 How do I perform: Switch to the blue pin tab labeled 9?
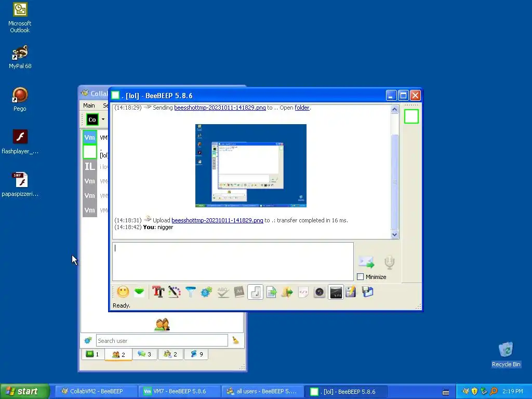196,354
